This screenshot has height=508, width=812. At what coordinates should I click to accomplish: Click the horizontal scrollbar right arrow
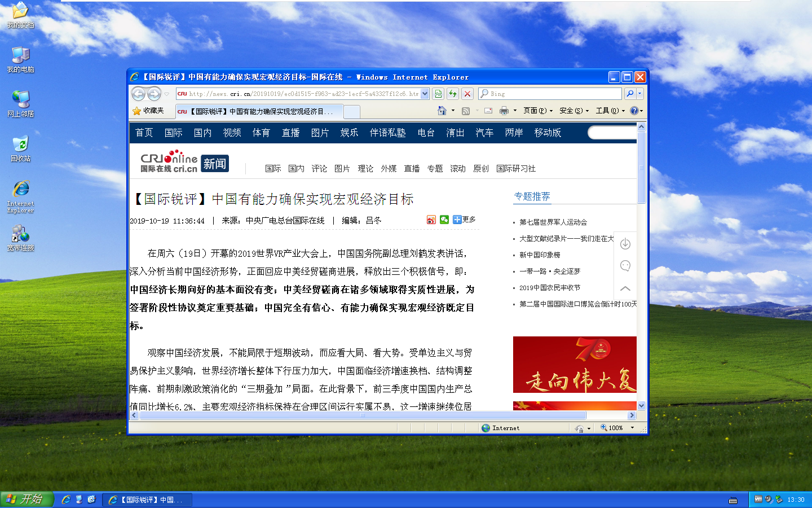[x=632, y=415]
